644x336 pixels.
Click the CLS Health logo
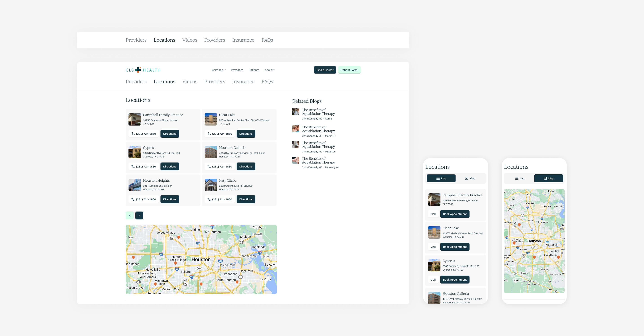[143, 70]
